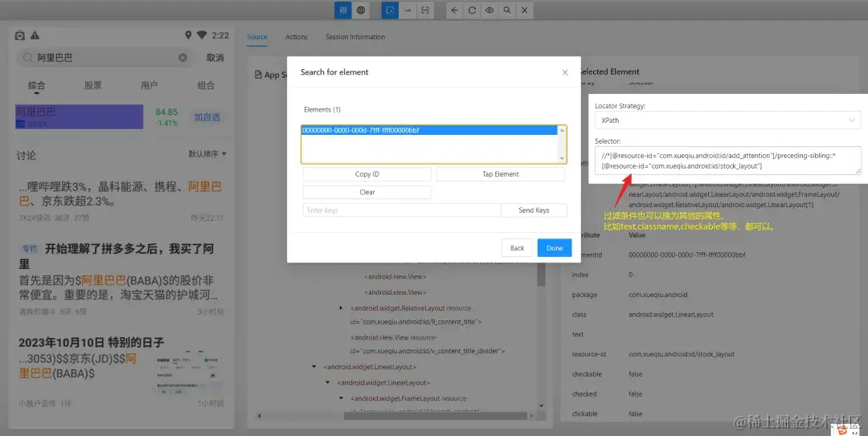868x436 pixels.
Task: Open post 开始理解了拼多多之后
Action: tap(121, 280)
